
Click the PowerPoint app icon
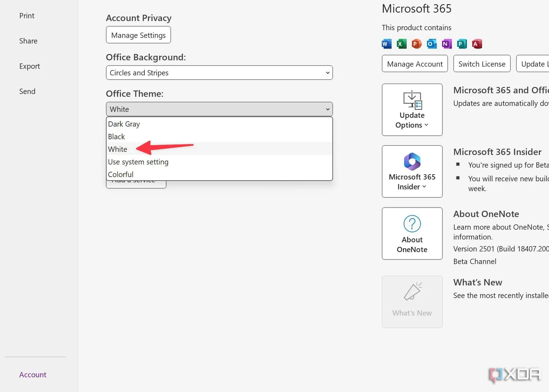(416, 44)
